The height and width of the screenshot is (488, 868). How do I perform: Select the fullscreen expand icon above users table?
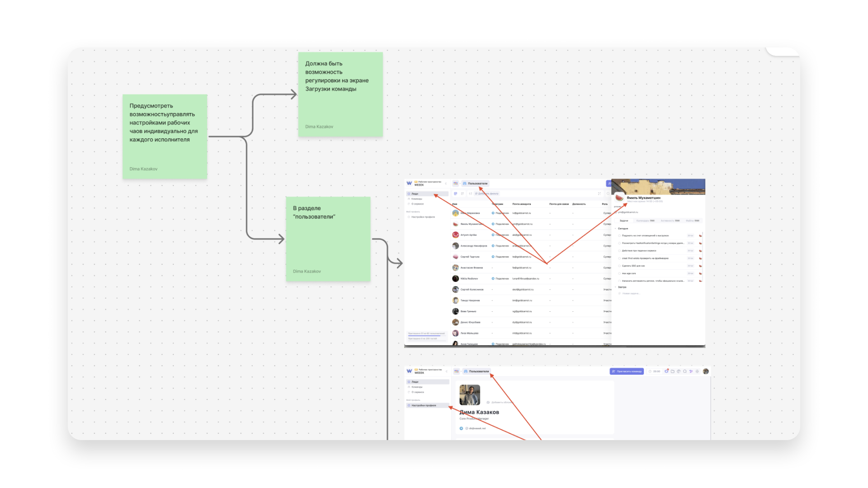pyautogui.click(x=599, y=194)
